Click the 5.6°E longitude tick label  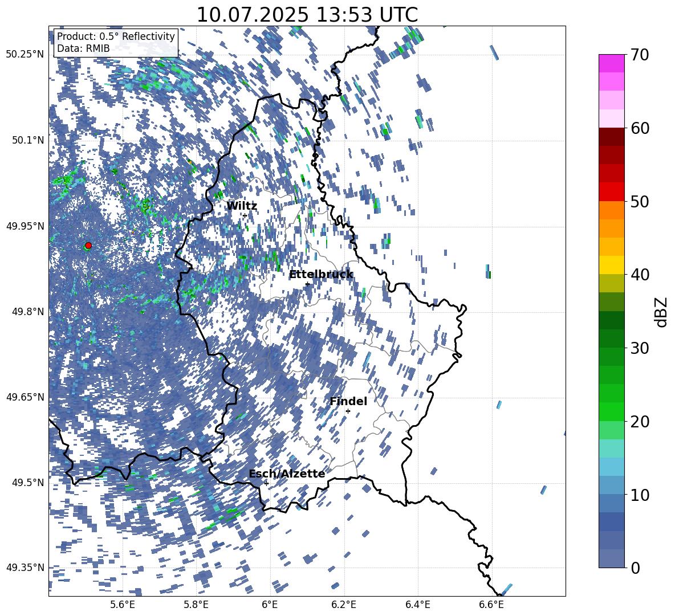(123, 605)
